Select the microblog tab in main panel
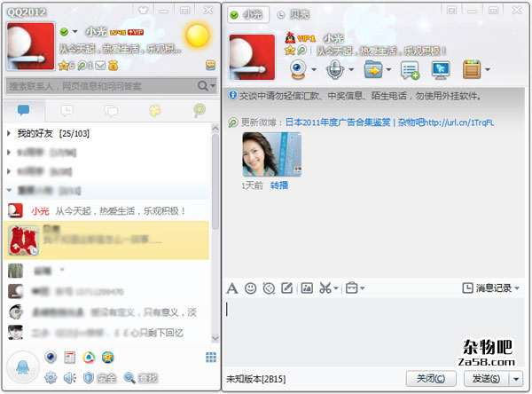The width and height of the screenshot is (532, 394). (199, 110)
